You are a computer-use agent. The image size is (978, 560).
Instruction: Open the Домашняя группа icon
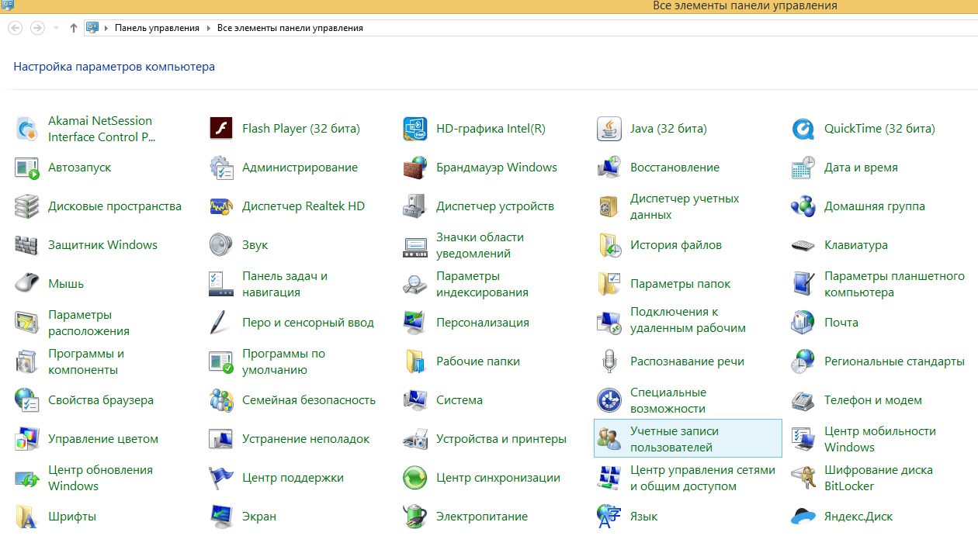803,206
